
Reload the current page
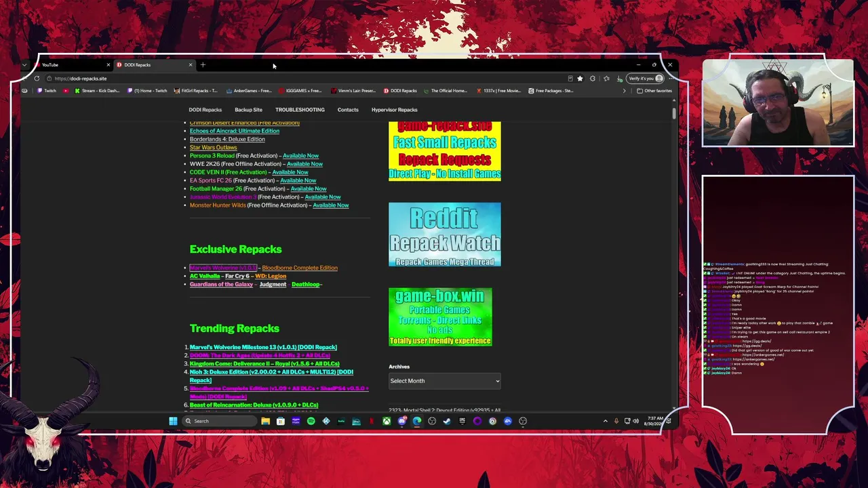pyautogui.click(x=37, y=79)
